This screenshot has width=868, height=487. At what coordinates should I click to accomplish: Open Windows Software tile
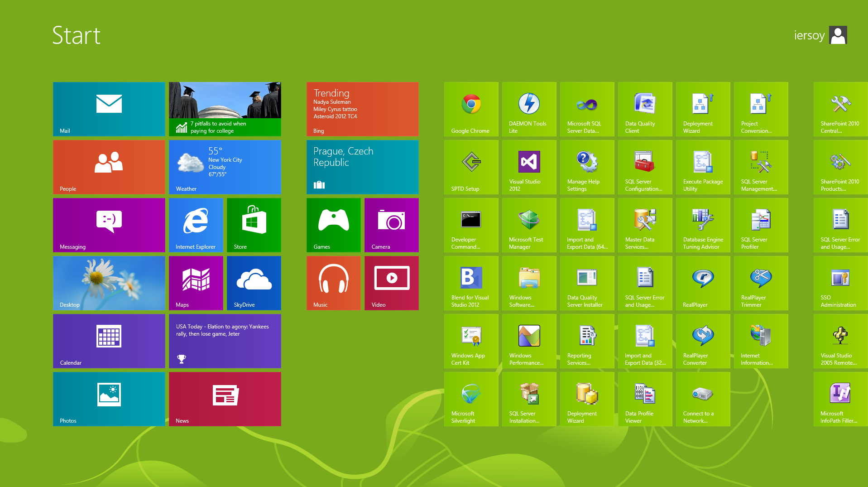coord(529,283)
